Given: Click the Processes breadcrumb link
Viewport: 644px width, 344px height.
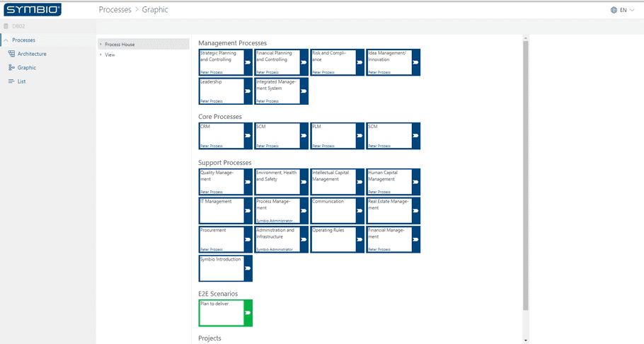Looking at the screenshot, I should pyautogui.click(x=115, y=9).
